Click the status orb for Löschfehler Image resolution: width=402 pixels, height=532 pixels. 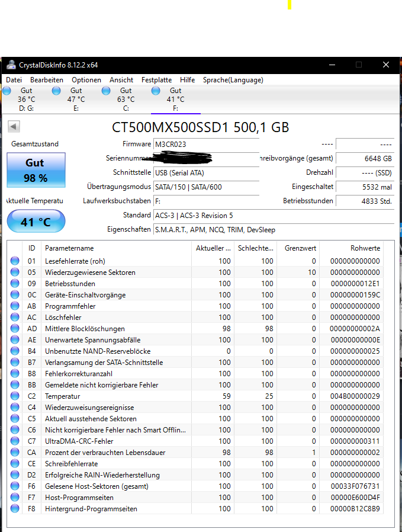15,317
